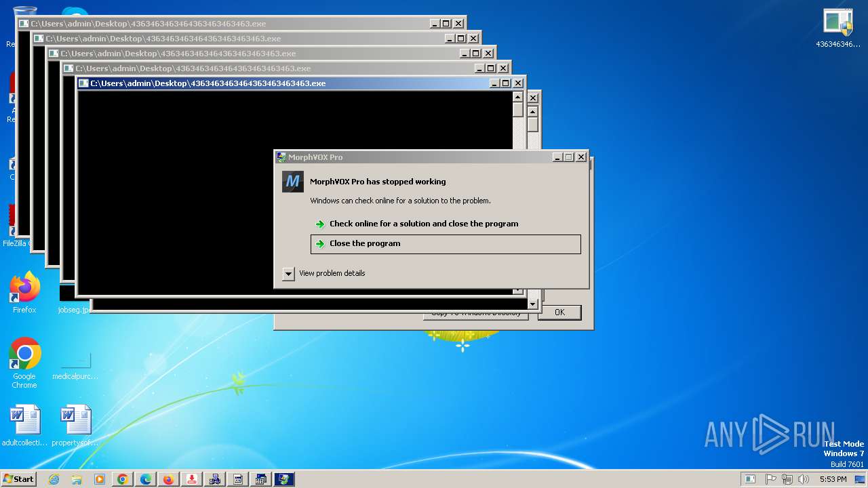Click the View problem details label
The width and height of the screenshot is (868, 488).
pyautogui.click(x=332, y=273)
